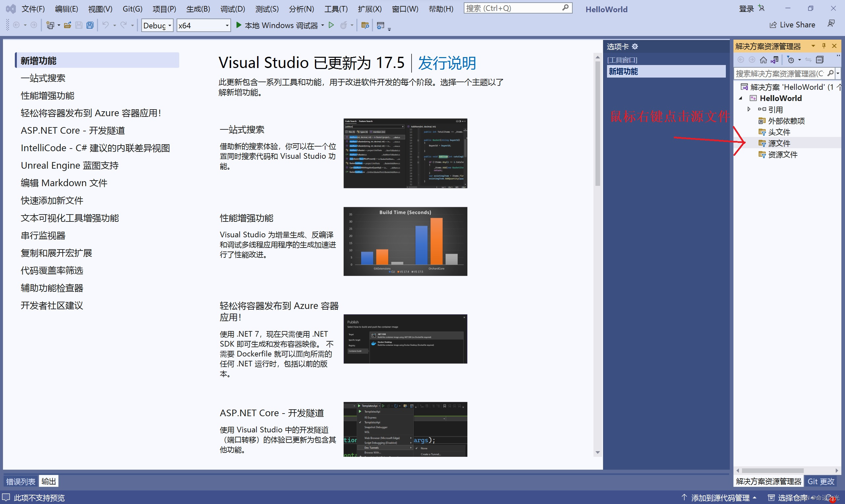Click the Undo arrow icon
The width and height of the screenshot is (845, 504).
click(105, 25)
